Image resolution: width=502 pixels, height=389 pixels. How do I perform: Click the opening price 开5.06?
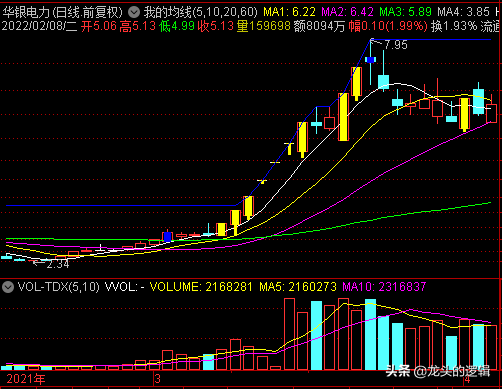click(99, 26)
